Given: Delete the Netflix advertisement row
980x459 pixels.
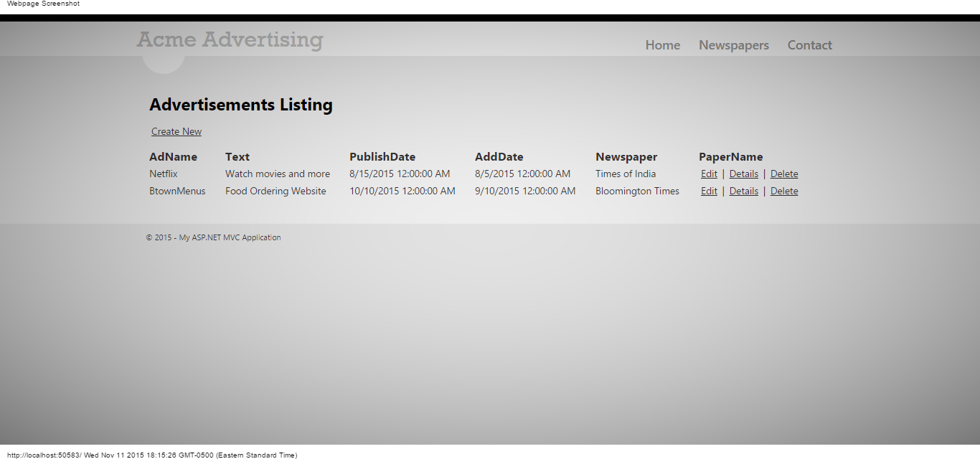Looking at the screenshot, I should pyautogui.click(x=783, y=174).
